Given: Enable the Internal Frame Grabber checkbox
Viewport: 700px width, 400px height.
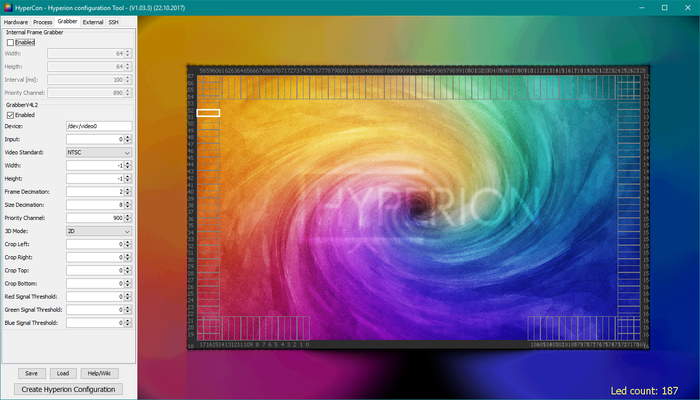Looking at the screenshot, I should tap(11, 42).
